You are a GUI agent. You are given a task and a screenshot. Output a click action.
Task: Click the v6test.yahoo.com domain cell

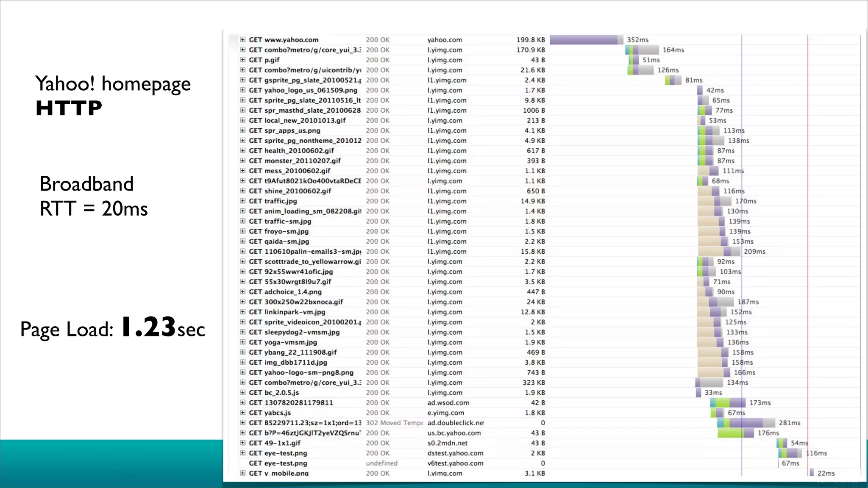coord(455,463)
